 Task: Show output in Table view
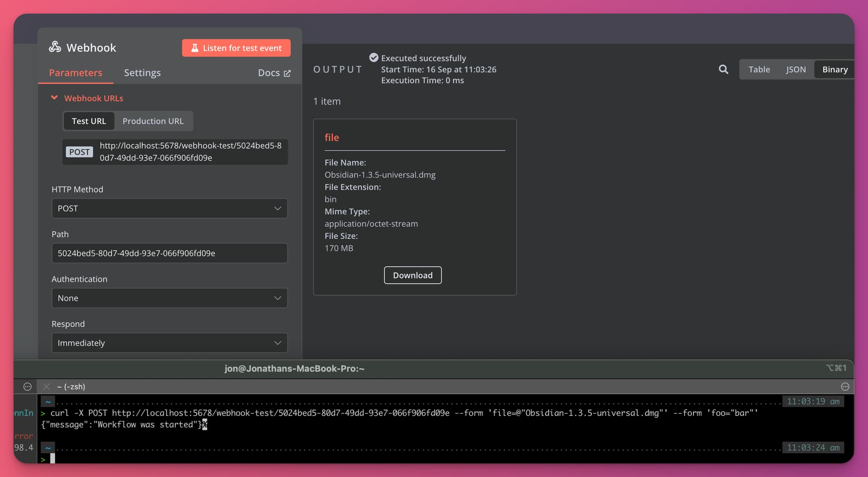click(759, 70)
